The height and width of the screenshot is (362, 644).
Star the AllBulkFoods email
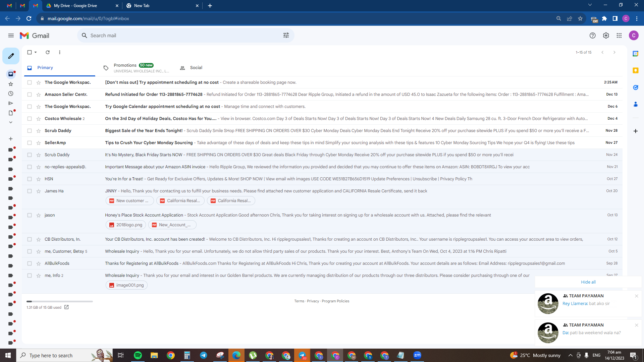[x=39, y=263]
